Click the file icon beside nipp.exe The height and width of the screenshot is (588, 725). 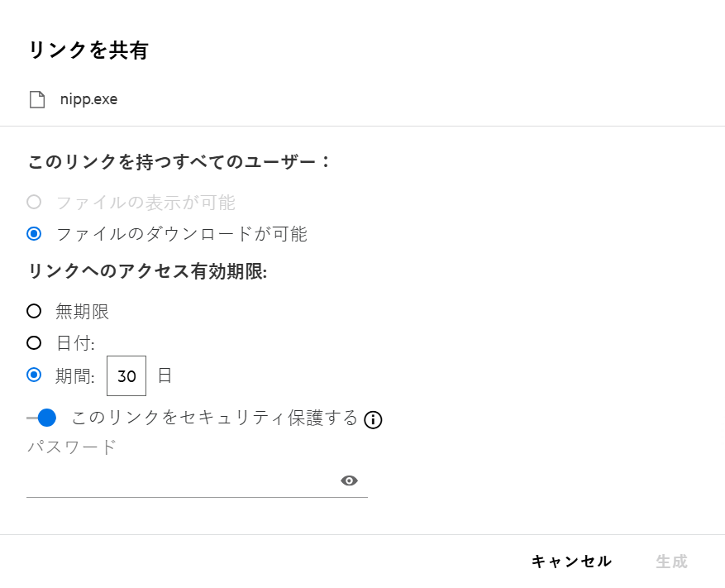pos(36,100)
